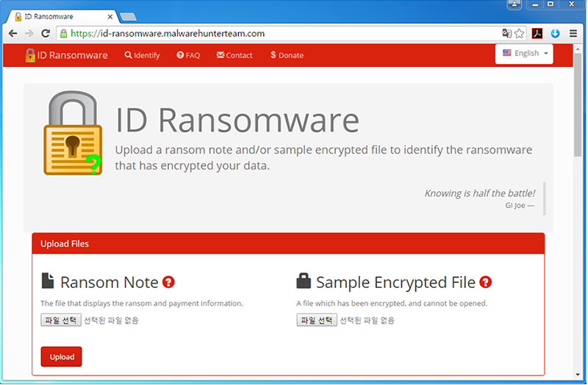Open the translate page icon

(x=506, y=33)
